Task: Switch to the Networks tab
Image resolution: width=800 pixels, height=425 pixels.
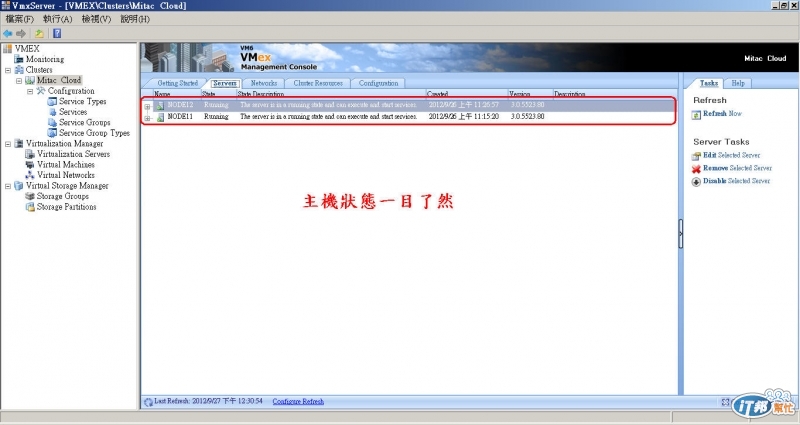Action: 263,83
